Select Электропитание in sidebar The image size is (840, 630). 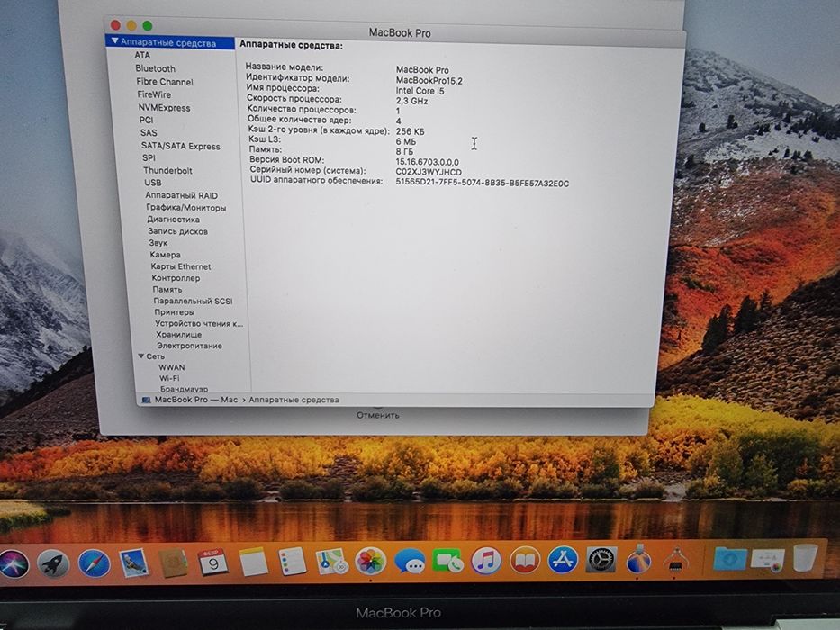click(x=189, y=346)
